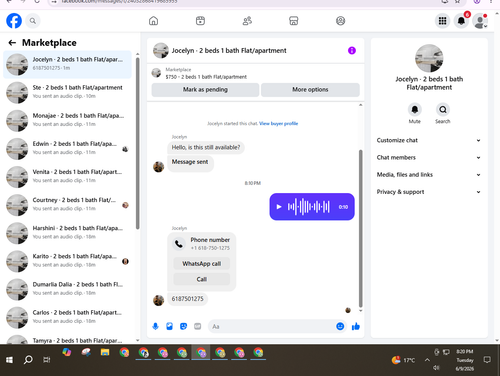Record a voice clip with microphone icon
Viewport: 500px width, 376px height.
click(155, 326)
